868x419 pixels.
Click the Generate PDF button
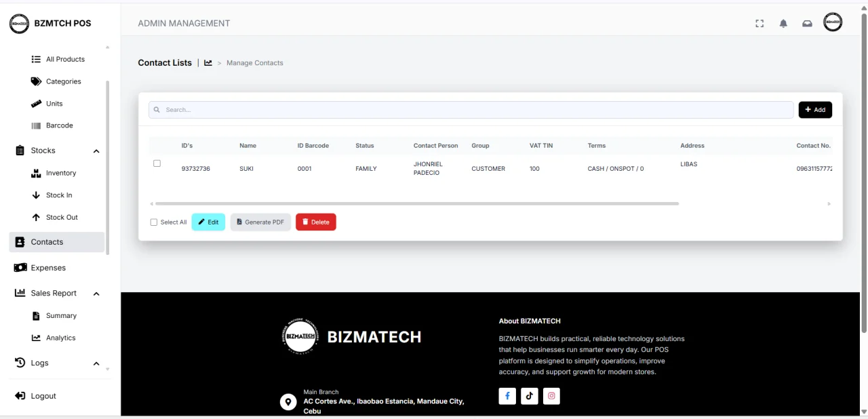click(260, 222)
